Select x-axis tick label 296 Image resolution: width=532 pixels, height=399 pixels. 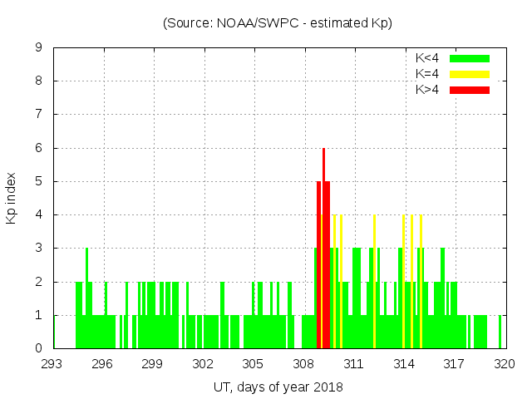click(103, 364)
